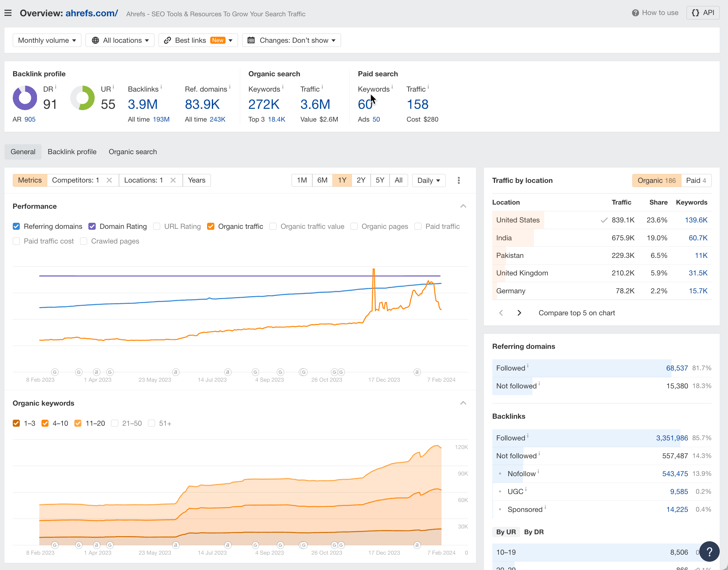The image size is (728, 570).
Task: Switch Traffic by location to Paid
Action: (696, 180)
